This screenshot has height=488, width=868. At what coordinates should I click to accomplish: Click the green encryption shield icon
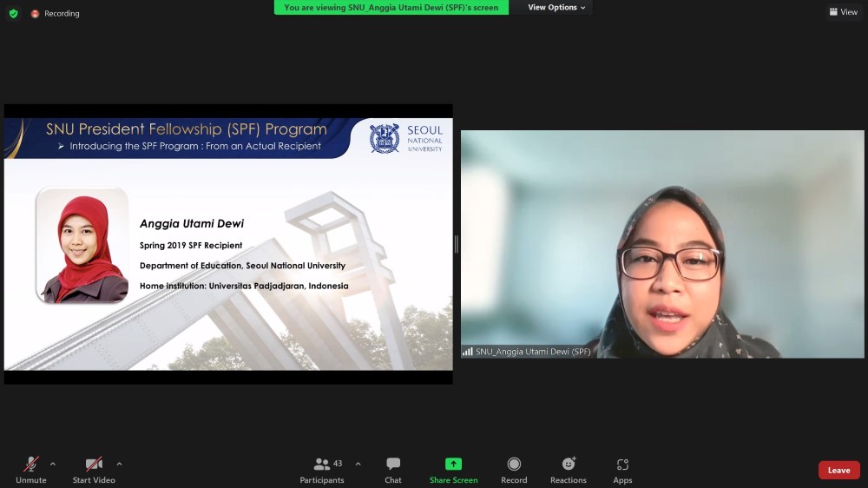[13, 13]
